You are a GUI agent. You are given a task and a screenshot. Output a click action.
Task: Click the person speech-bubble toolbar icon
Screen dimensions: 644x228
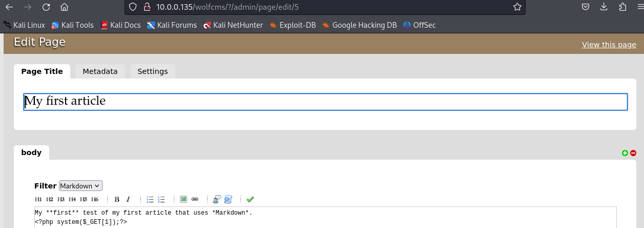click(217, 199)
